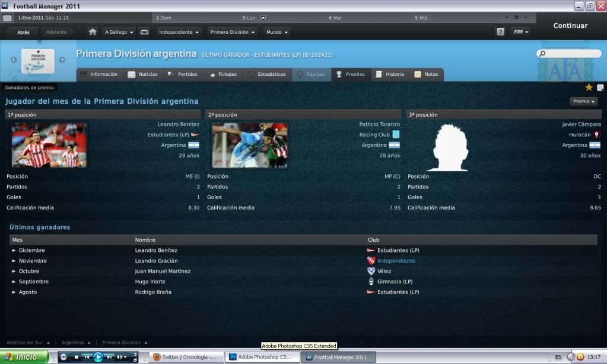Open the FM menu dropdown

(521, 32)
